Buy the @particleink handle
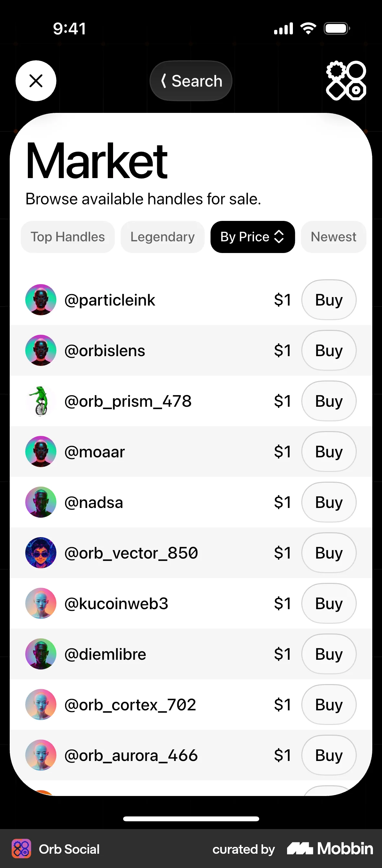 pos(329,300)
